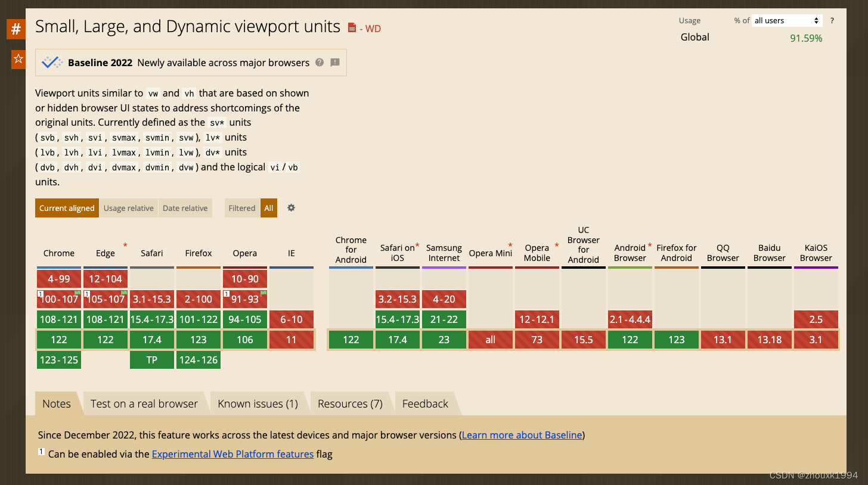Viewport: 868px width, 485px height.
Task: Click Chrome 4-99 unsupported cell
Action: [59, 279]
